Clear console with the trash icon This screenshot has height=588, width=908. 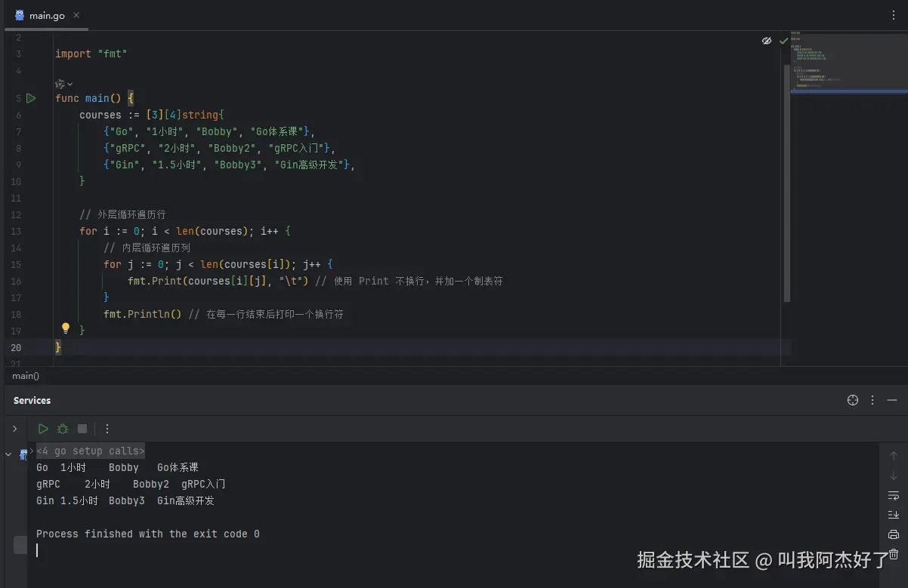(x=894, y=554)
